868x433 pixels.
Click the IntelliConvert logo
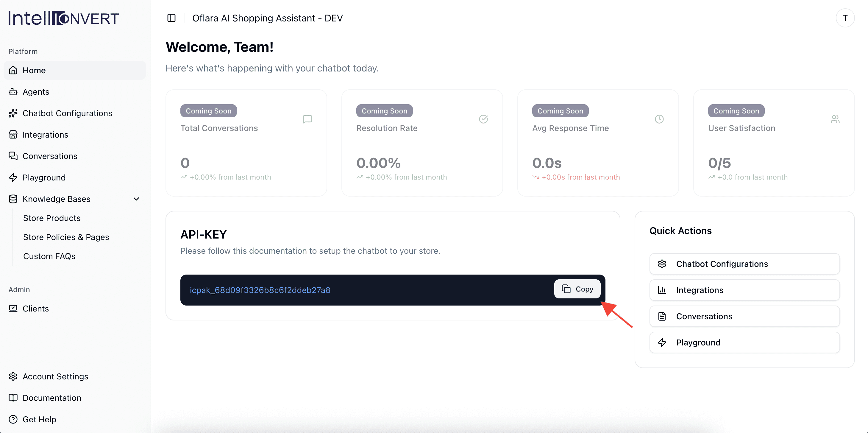64,18
